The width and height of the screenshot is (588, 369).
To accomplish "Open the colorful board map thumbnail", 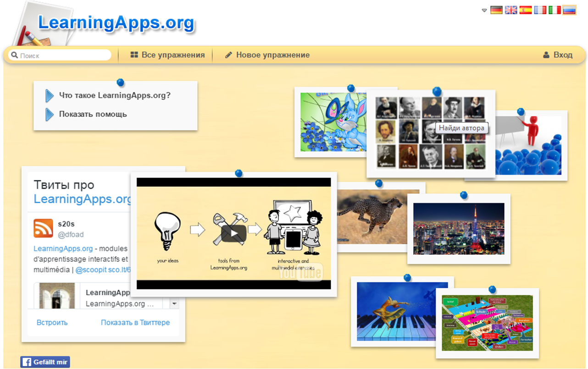I will [x=487, y=323].
